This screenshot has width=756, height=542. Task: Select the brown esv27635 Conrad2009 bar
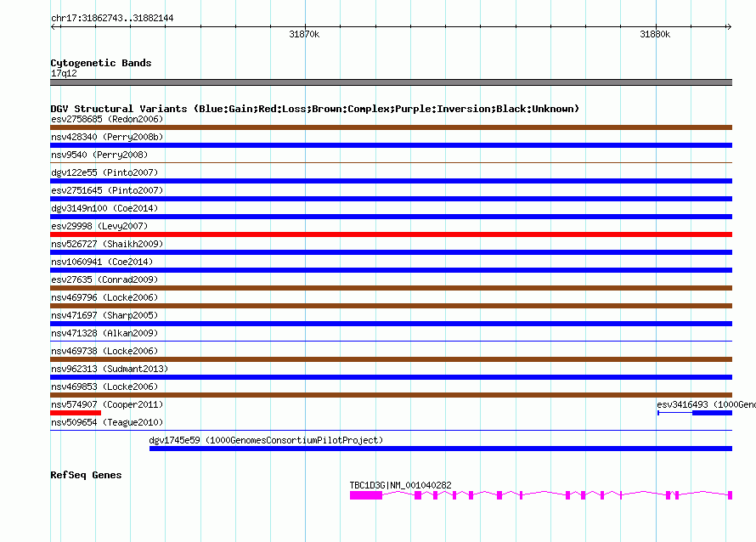[x=391, y=288]
